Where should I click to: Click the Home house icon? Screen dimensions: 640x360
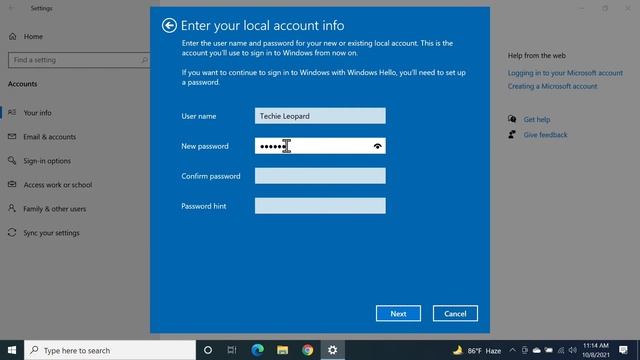pos(13,36)
